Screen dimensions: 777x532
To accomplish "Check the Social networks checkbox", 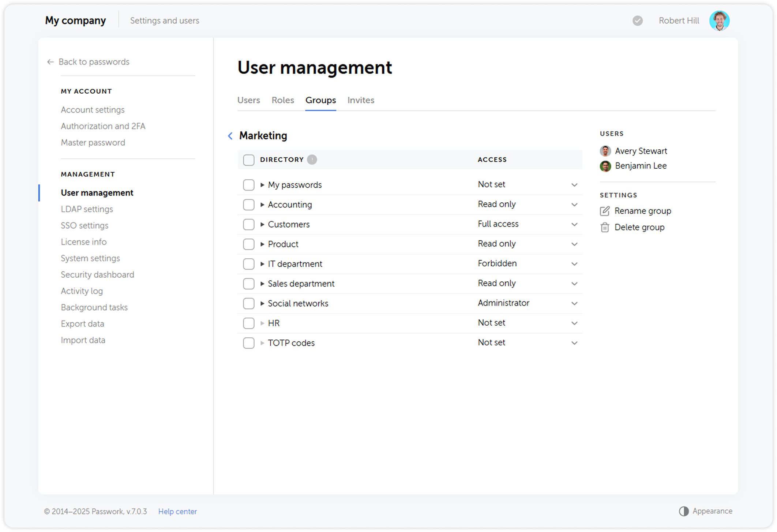I will click(249, 303).
